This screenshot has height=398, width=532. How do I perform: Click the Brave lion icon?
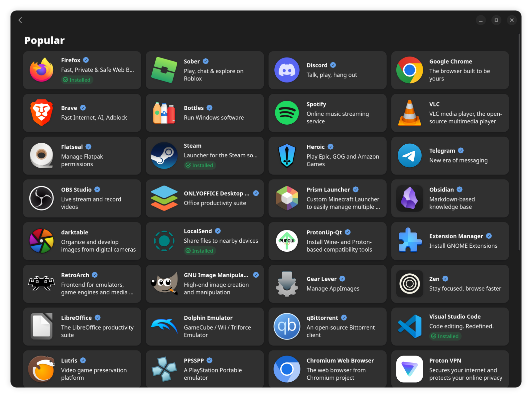(x=42, y=113)
